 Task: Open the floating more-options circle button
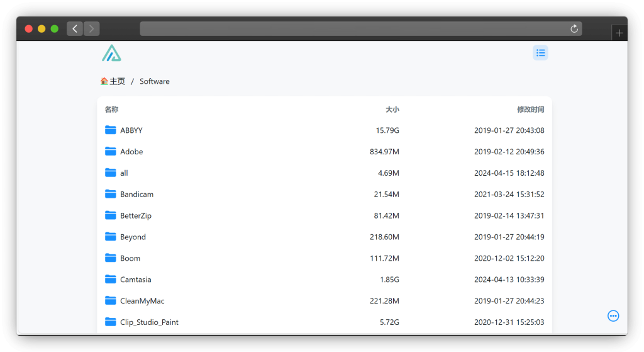click(x=613, y=315)
